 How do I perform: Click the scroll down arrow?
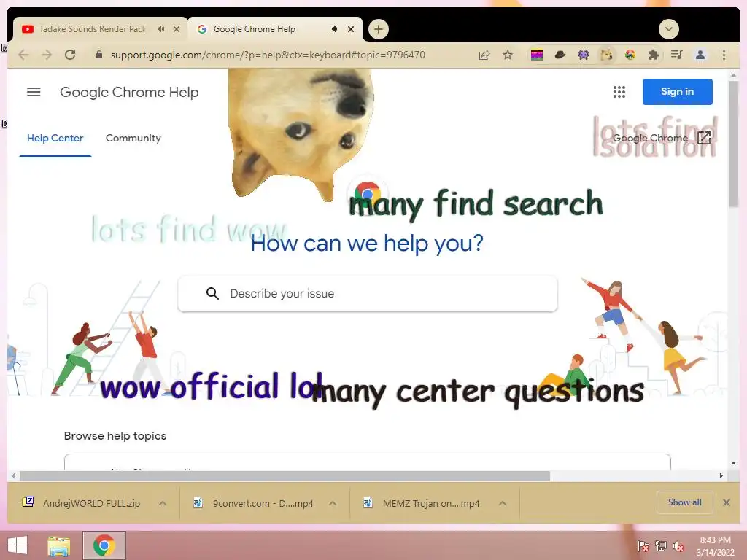[733, 463]
